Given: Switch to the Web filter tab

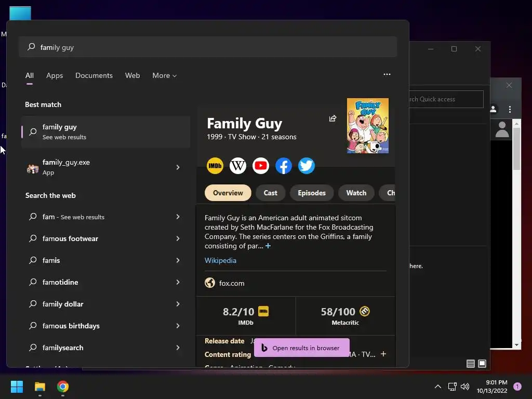Looking at the screenshot, I should click(132, 75).
